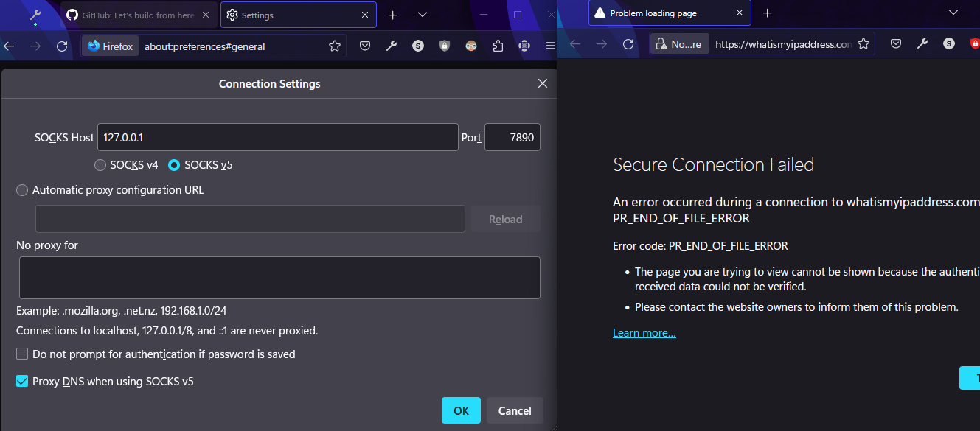
Task: Click the red shield extension in right window
Action: pos(975,43)
